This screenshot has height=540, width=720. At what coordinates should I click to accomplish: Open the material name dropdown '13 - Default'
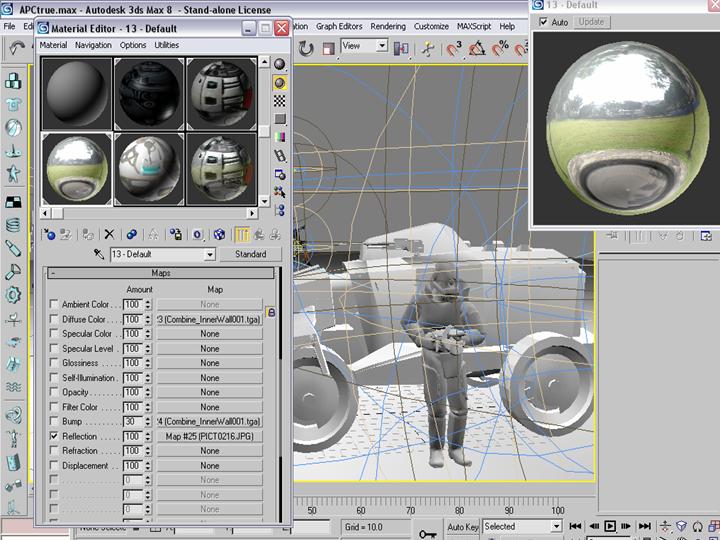tap(209, 255)
